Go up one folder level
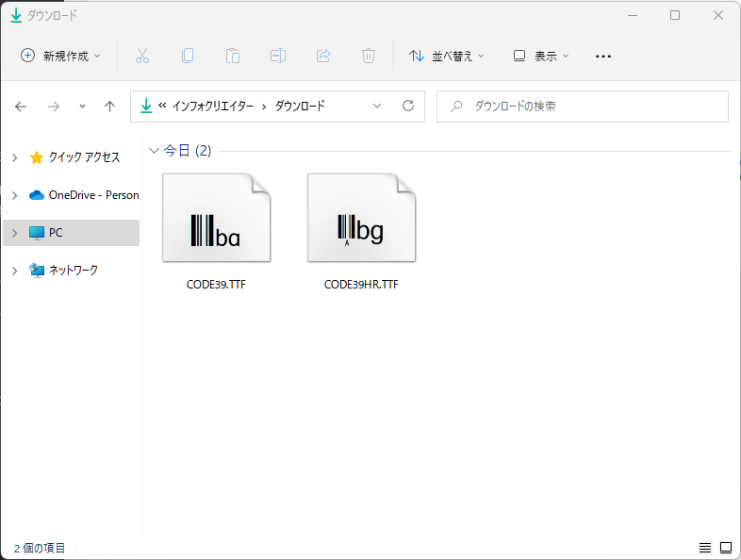741x560 pixels. [x=109, y=107]
